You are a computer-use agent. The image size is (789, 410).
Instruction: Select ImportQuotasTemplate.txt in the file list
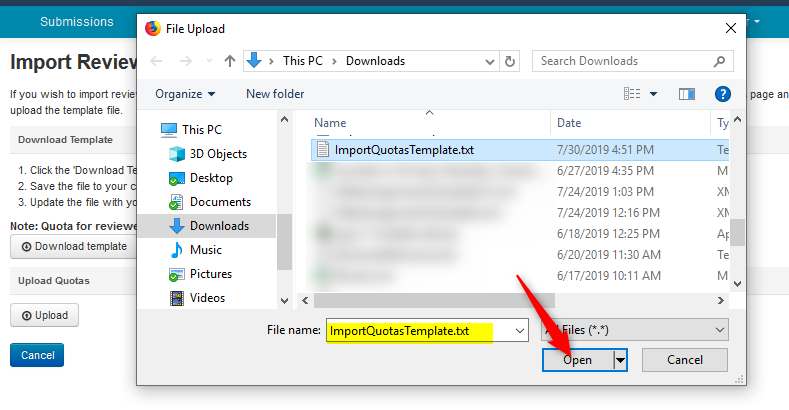(x=404, y=150)
